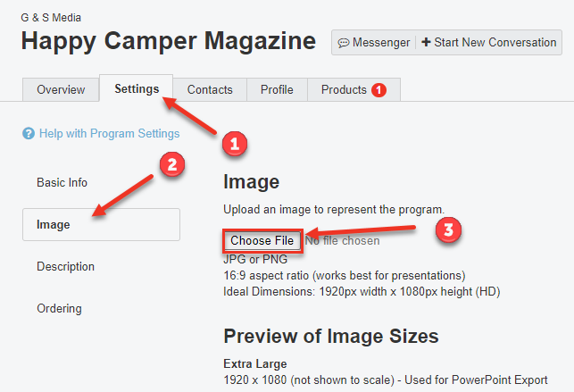574x392 pixels.
Task: Switch to the Settings tab
Action: (x=137, y=89)
